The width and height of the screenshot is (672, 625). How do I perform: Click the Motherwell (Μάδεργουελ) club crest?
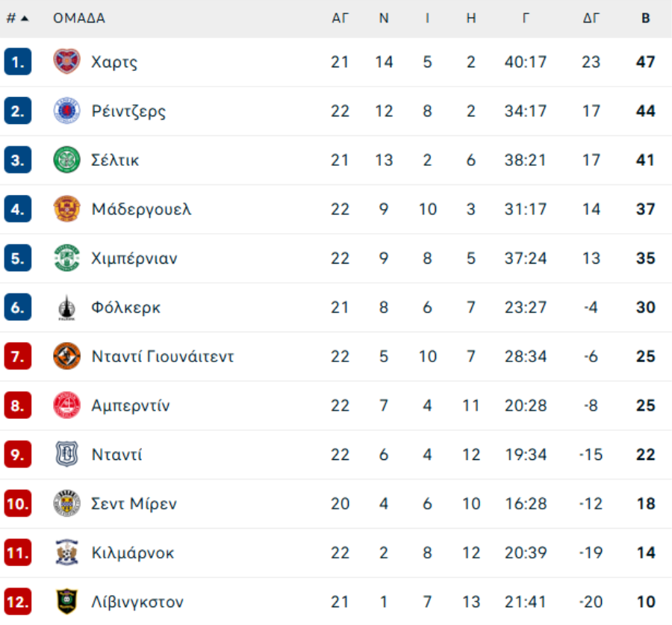[66, 209]
